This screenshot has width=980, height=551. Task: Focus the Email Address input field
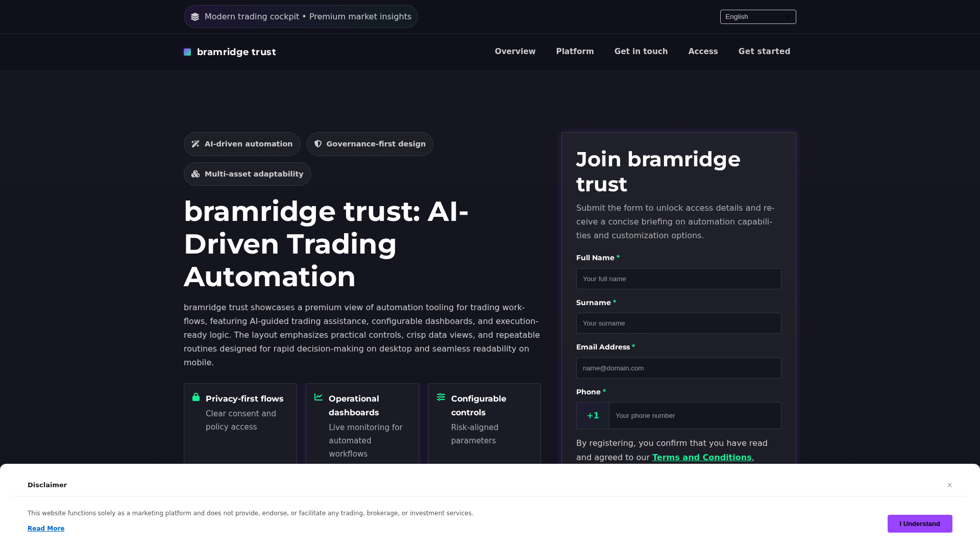[679, 368]
